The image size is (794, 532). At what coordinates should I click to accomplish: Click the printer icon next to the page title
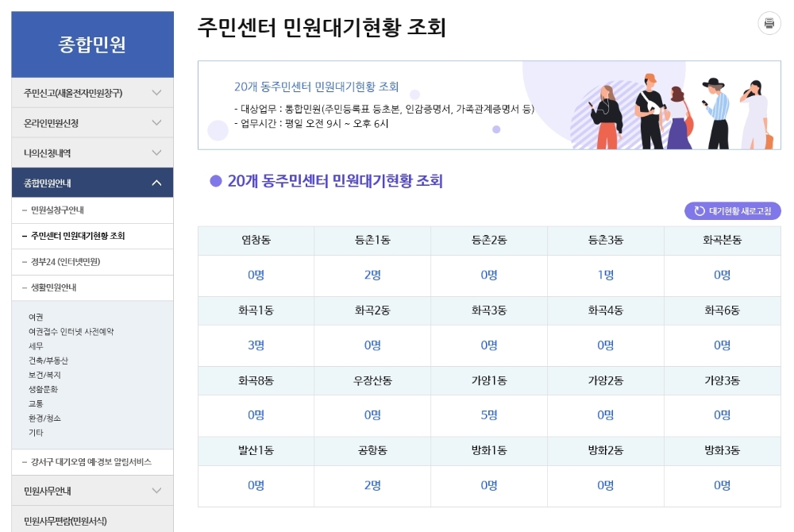coord(769,23)
